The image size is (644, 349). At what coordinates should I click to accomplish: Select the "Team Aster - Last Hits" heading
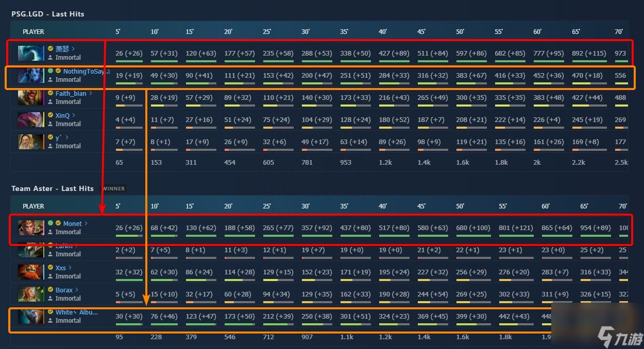click(x=53, y=188)
